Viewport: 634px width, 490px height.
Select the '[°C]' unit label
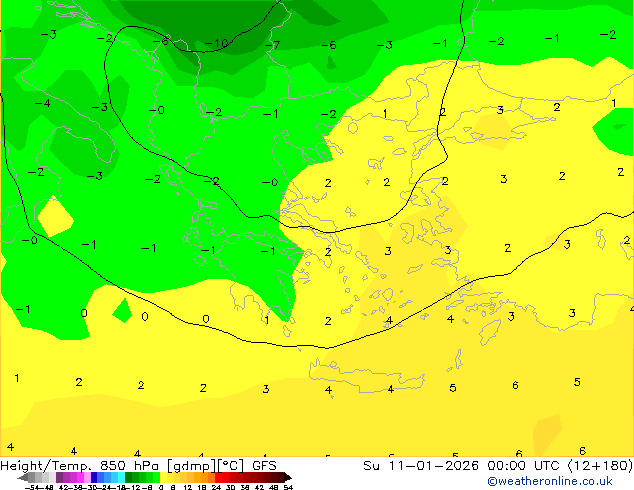pyautogui.click(x=231, y=466)
